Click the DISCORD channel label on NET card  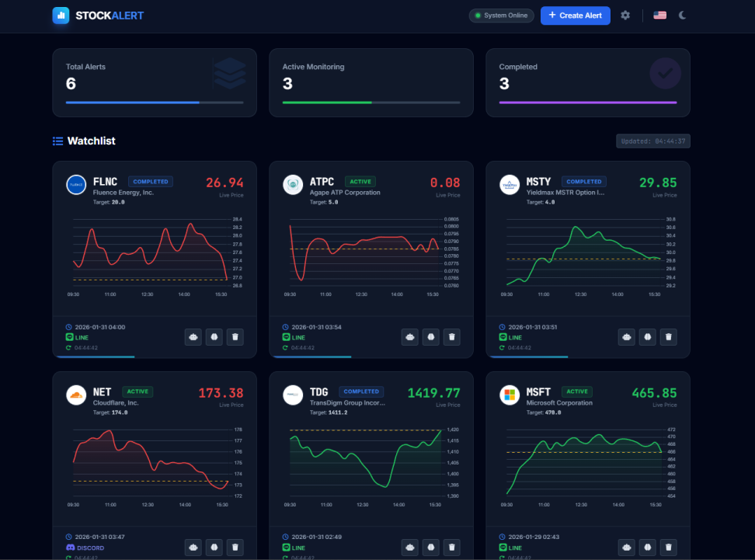(x=91, y=548)
